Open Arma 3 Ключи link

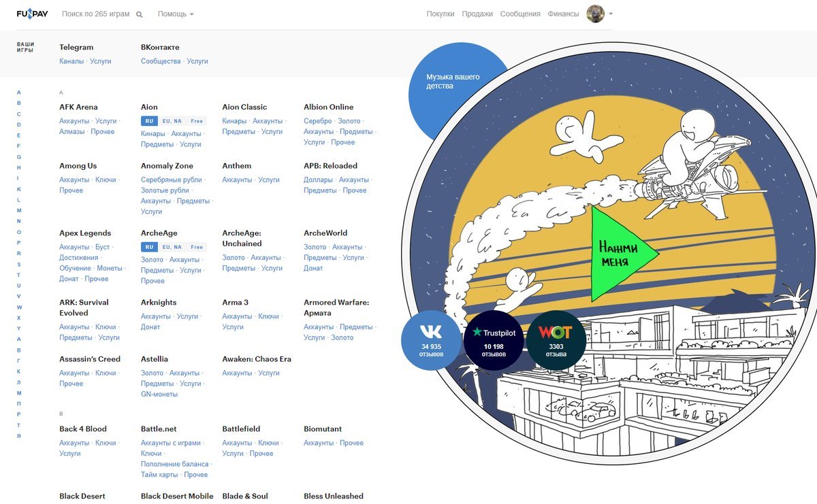coord(269,316)
